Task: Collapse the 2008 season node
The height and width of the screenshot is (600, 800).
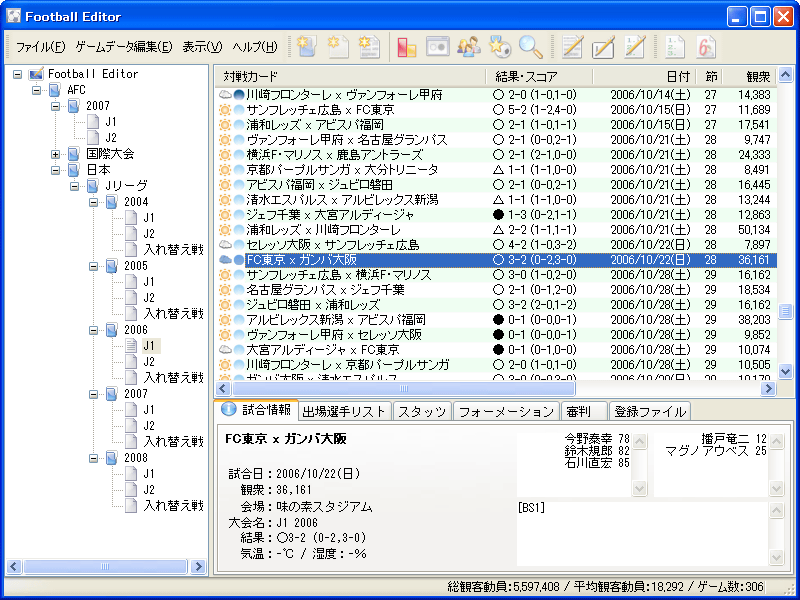Action: pos(94,458)
